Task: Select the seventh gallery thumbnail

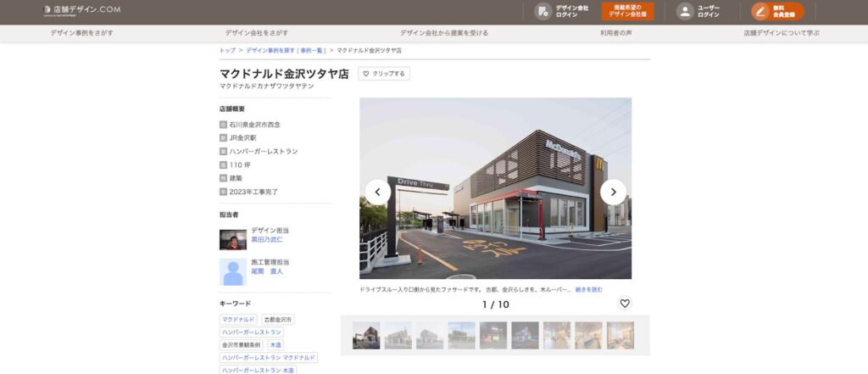Action: pos(557,335)
